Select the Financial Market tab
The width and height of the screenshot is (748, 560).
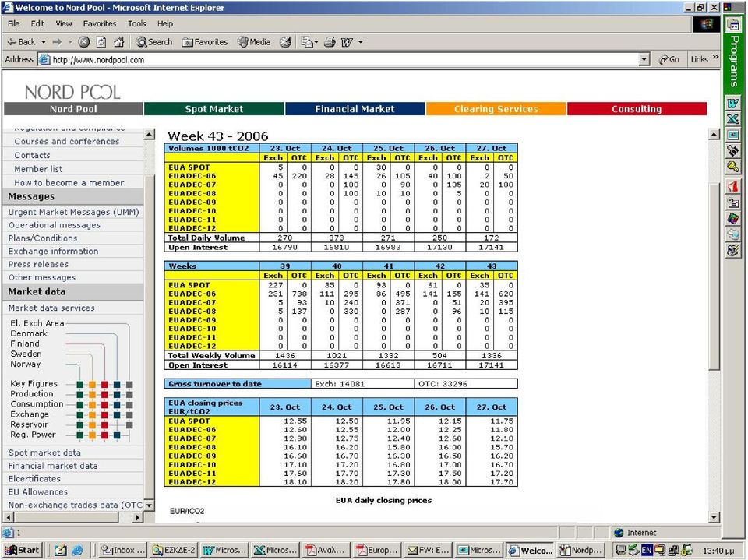[355, 109]
